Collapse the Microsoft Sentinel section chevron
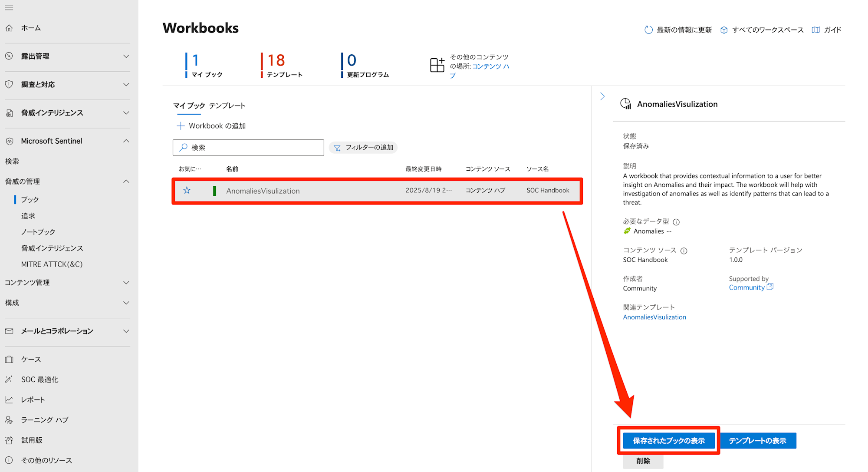 click(x=126, y=141)
